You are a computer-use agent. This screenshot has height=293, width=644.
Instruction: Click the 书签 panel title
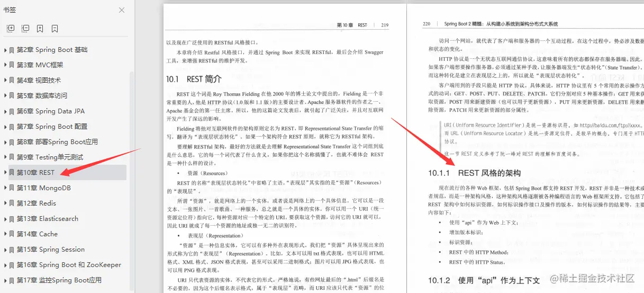click(10, 10)
